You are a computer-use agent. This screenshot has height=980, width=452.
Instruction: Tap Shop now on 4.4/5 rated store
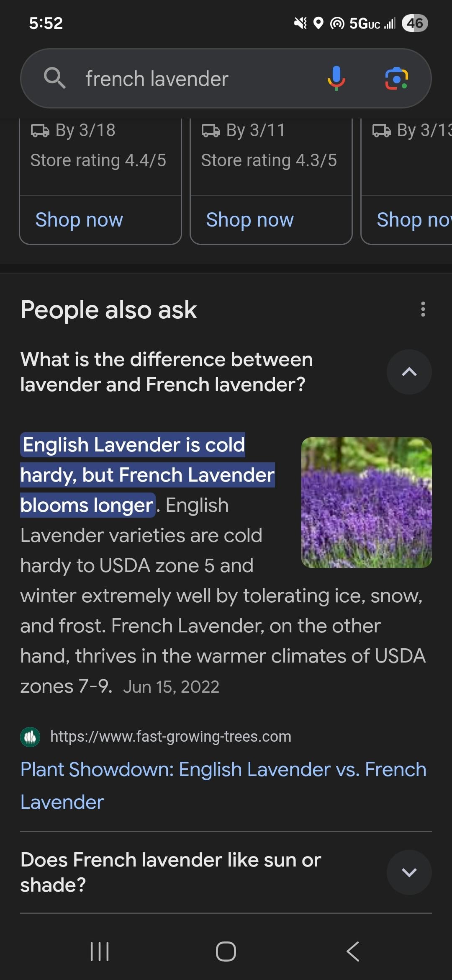[79, 220]
